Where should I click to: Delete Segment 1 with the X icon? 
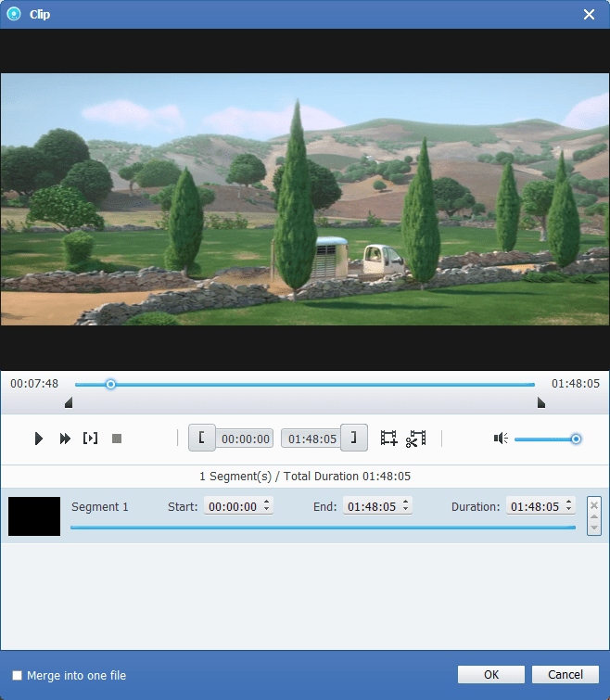(x=594, y=505)
